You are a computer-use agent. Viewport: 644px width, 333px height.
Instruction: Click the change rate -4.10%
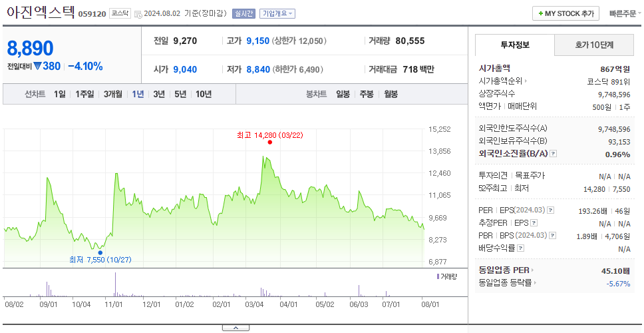85,66
